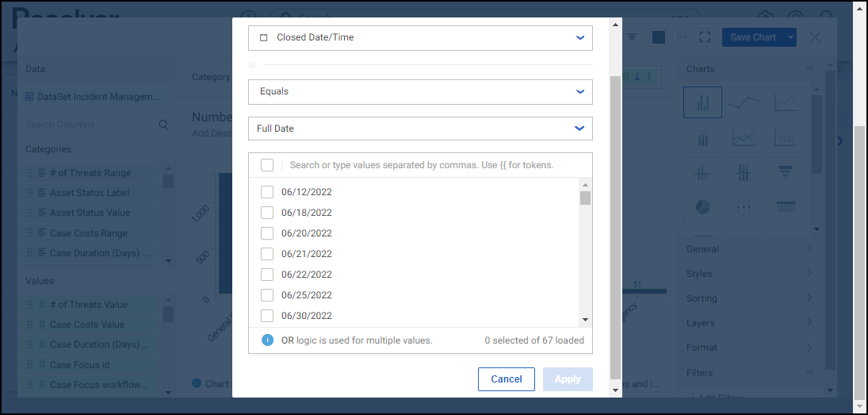
Task: Check the 06/12/2022 date checkbox
Action: 267,192
